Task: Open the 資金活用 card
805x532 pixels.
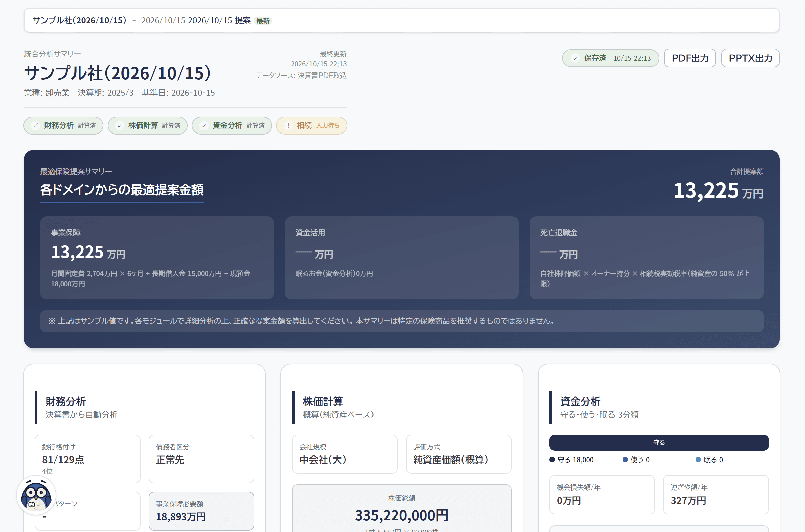Action: click(x=401, y=258)
